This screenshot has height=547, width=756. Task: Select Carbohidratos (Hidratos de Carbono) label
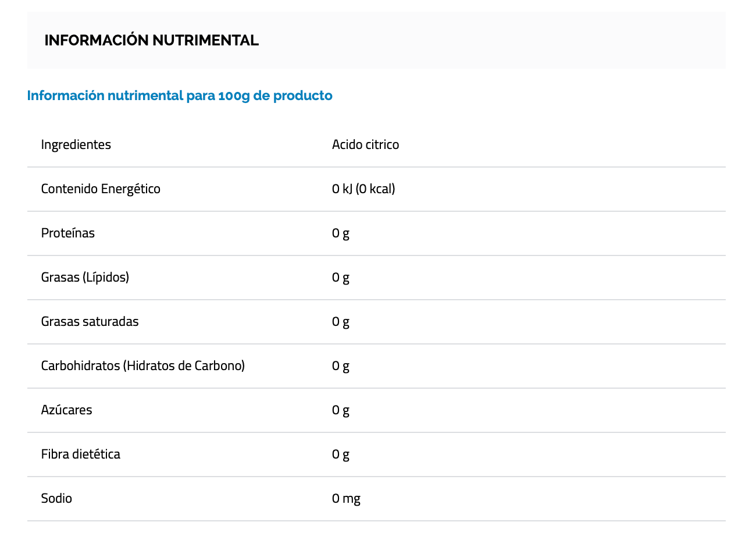point(142,365)
